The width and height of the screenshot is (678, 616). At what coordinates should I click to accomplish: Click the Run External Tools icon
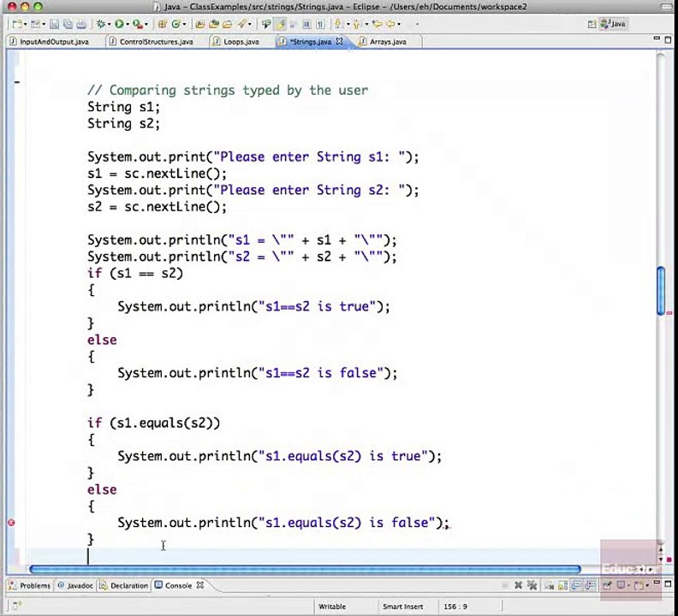click(138, 24)
